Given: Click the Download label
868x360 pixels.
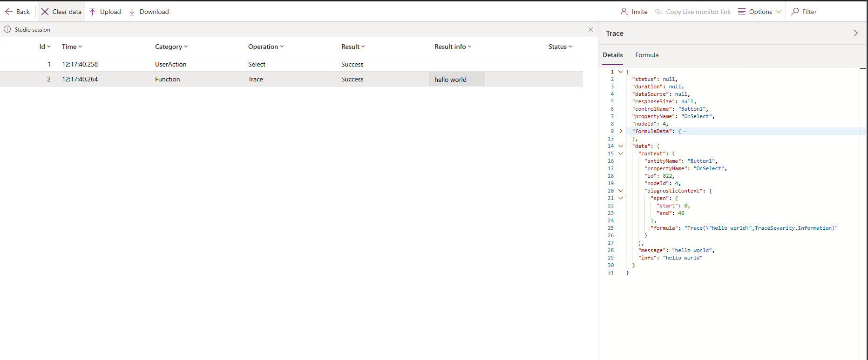Looking at the screenshot, I should click(154, 12).
